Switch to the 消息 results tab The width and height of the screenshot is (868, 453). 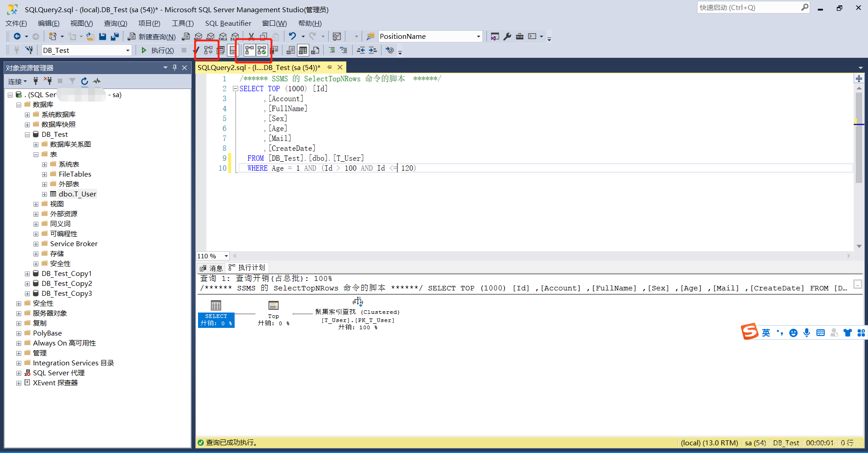[x=211, y=268]
